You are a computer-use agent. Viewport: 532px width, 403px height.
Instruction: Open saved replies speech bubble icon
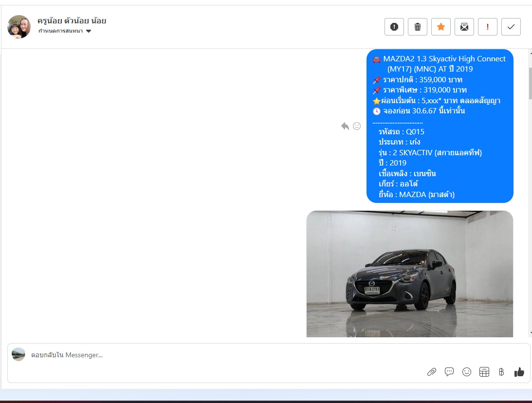tap(449, 372)
